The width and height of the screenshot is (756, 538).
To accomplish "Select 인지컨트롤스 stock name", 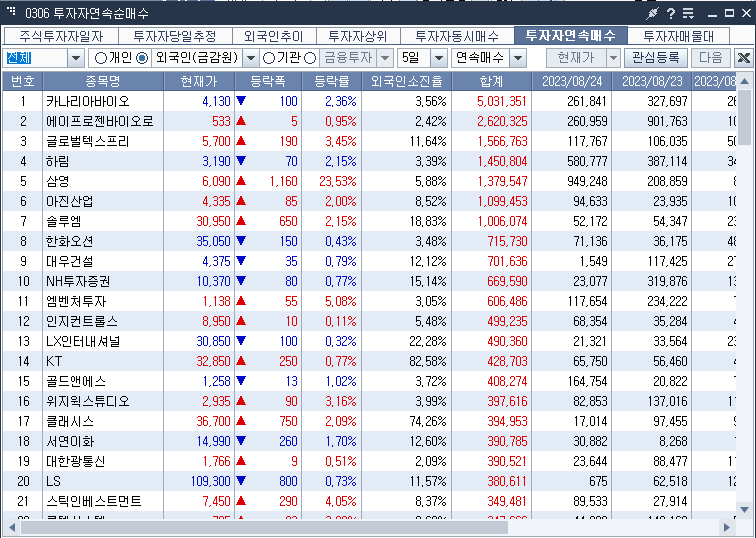I will point(81,321).
